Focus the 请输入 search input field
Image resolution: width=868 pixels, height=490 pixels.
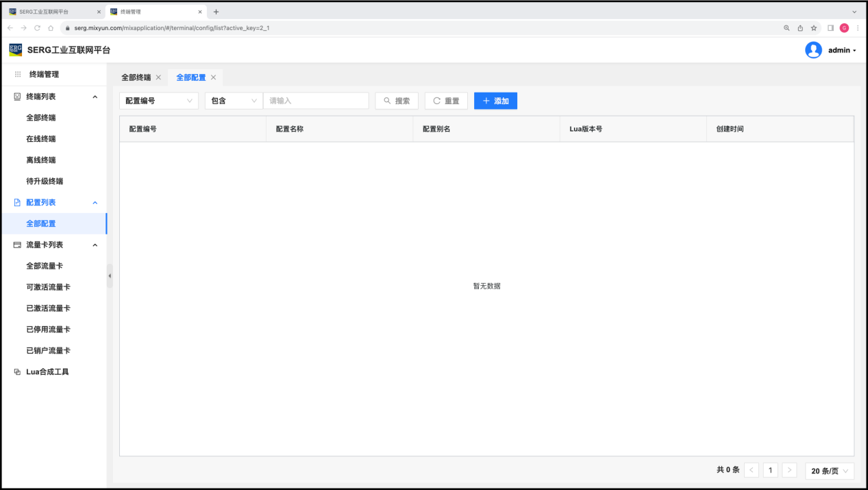tap(316, 101)
